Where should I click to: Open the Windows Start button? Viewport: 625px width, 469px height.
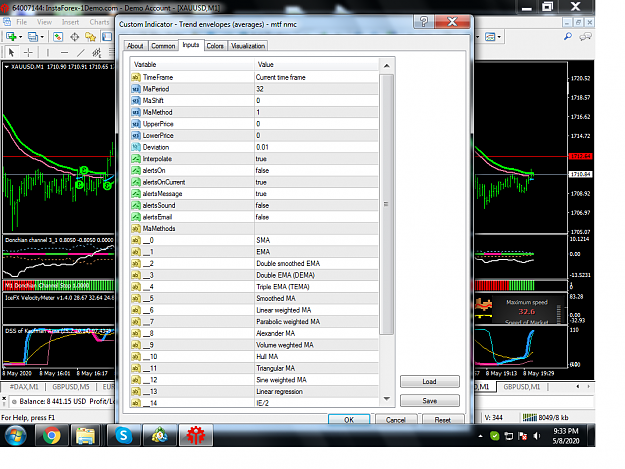pyautogui.click(x=15, y=436)
